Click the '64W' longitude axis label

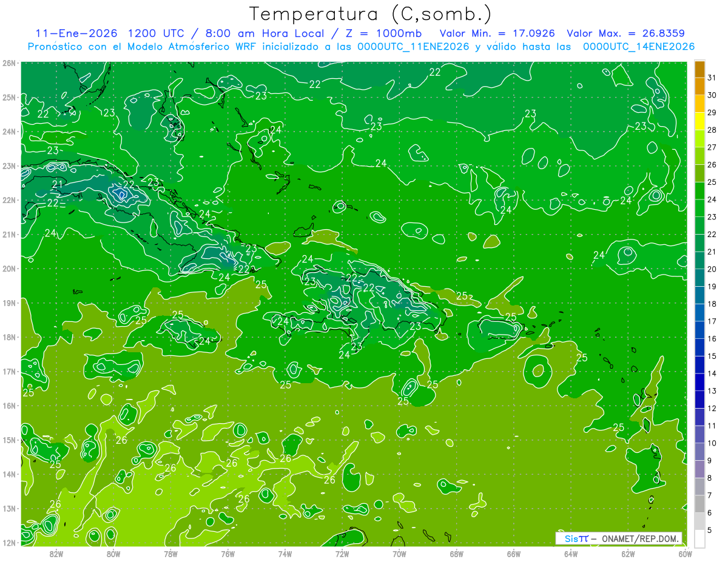coord(571,554)
